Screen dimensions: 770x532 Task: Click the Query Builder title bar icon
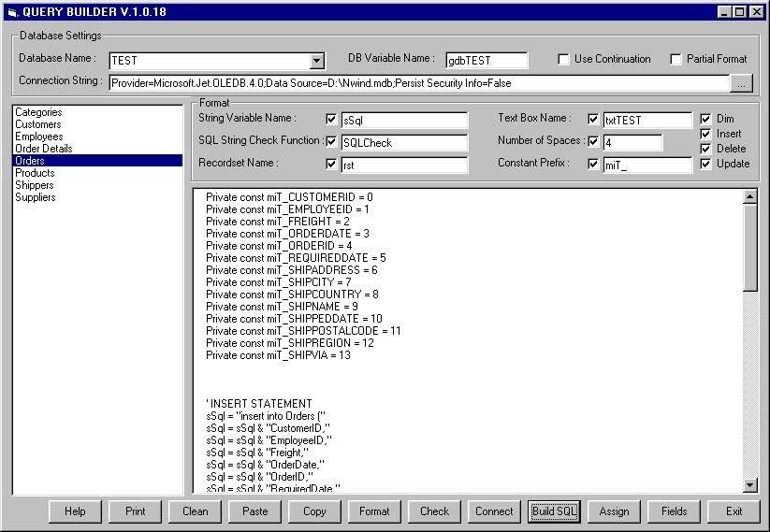click(12, 12)
